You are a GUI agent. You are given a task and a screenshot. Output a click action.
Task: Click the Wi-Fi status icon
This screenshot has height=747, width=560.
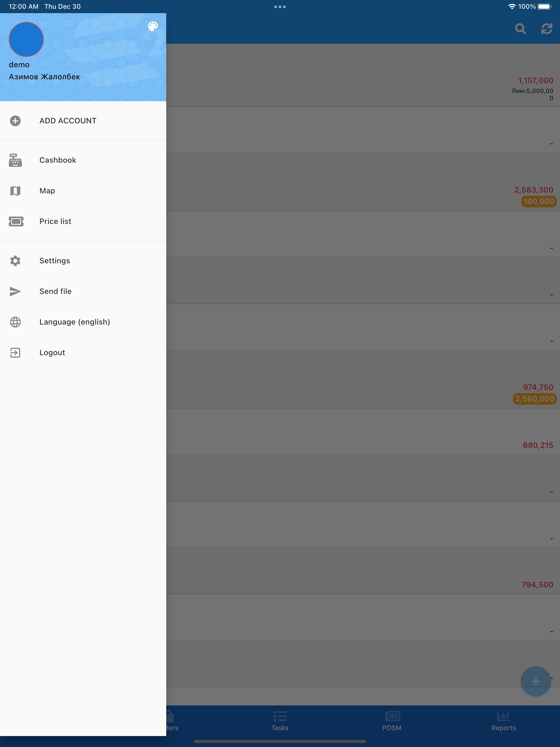point(512,6)
